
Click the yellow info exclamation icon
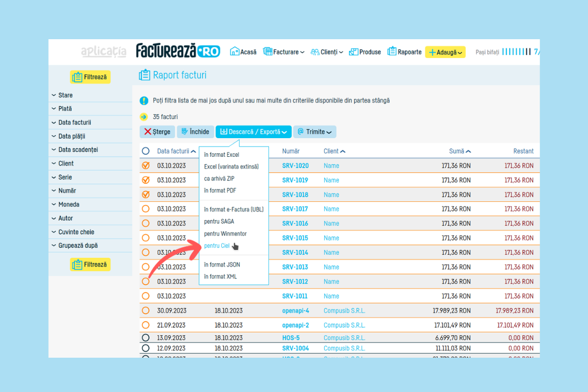tap(144, 100)
